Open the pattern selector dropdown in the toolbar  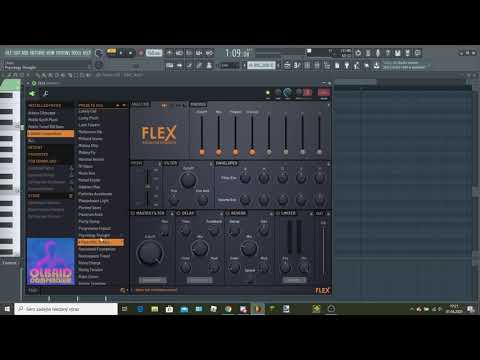(x=261, y=65)
